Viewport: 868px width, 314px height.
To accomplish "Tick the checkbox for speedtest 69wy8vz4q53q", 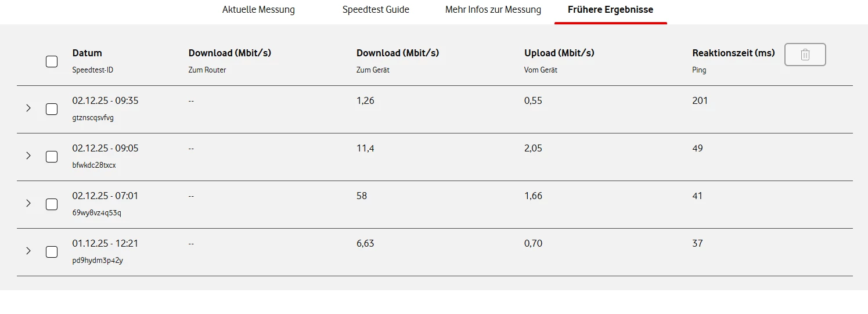I will point(52,204).
